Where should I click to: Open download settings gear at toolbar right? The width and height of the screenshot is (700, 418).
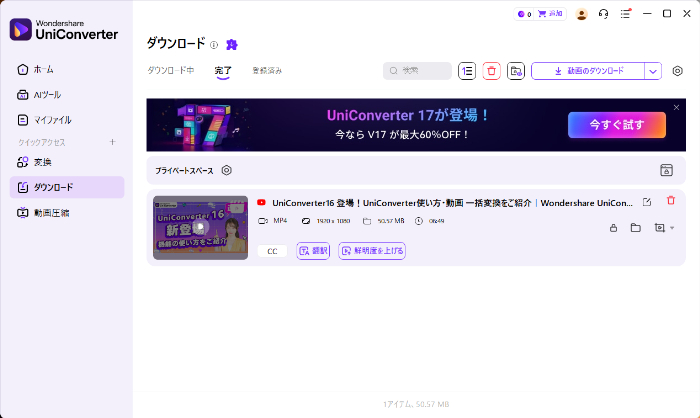678,71
